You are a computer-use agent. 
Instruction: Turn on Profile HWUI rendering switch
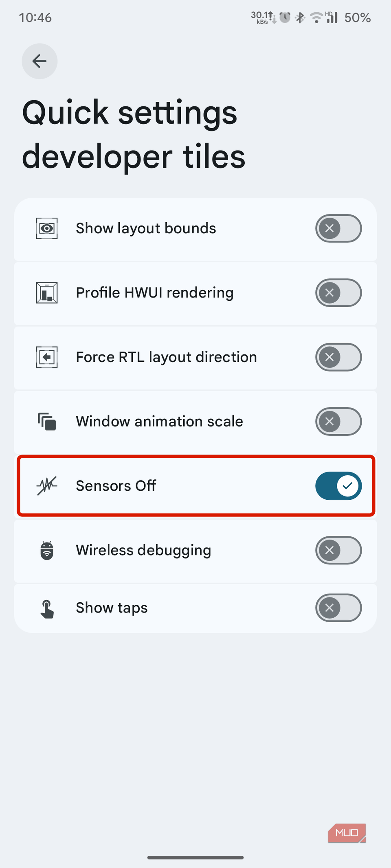[x=338, y=293]
